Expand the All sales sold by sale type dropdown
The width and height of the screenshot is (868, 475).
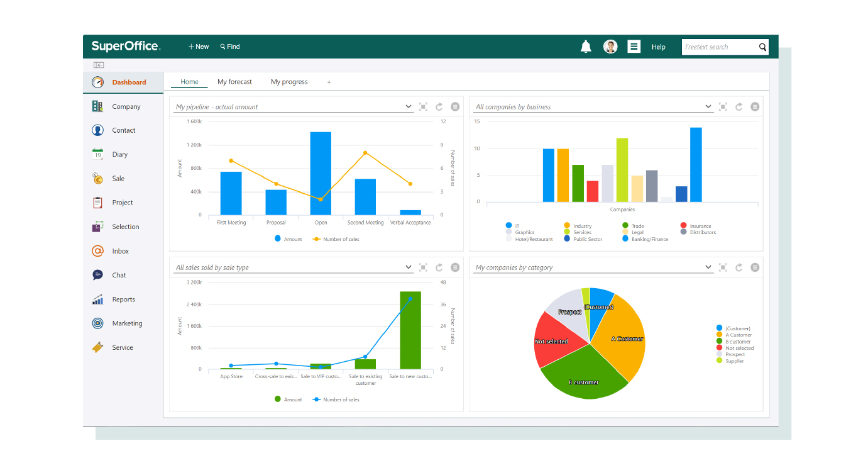pos(409,267)
